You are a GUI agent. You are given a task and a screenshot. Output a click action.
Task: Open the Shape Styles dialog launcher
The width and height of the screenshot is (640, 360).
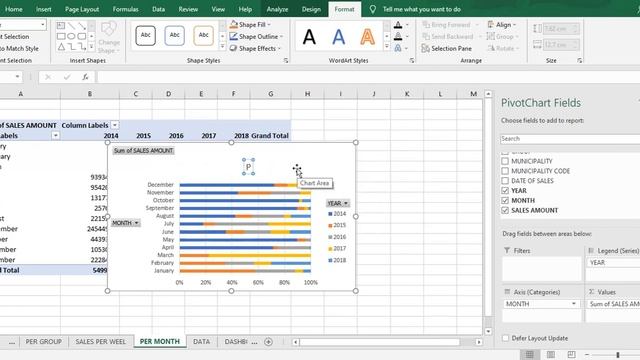tap(286, 60)
